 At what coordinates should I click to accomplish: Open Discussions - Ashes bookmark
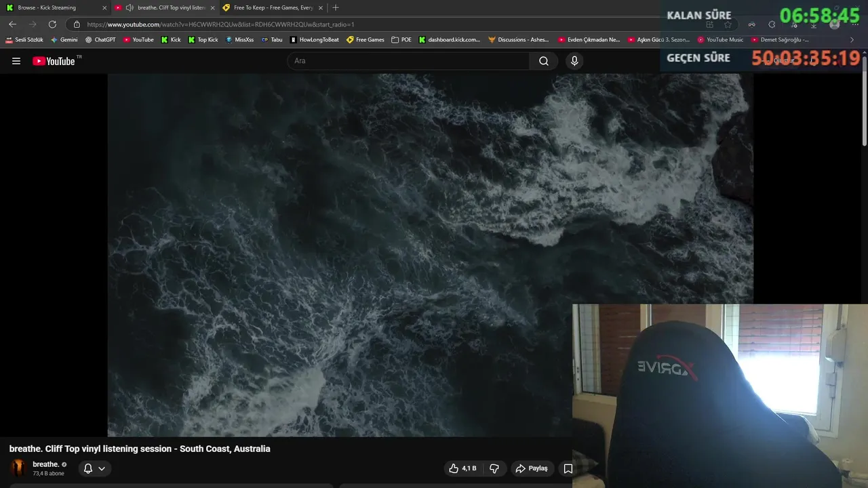[x=519, y=40]
